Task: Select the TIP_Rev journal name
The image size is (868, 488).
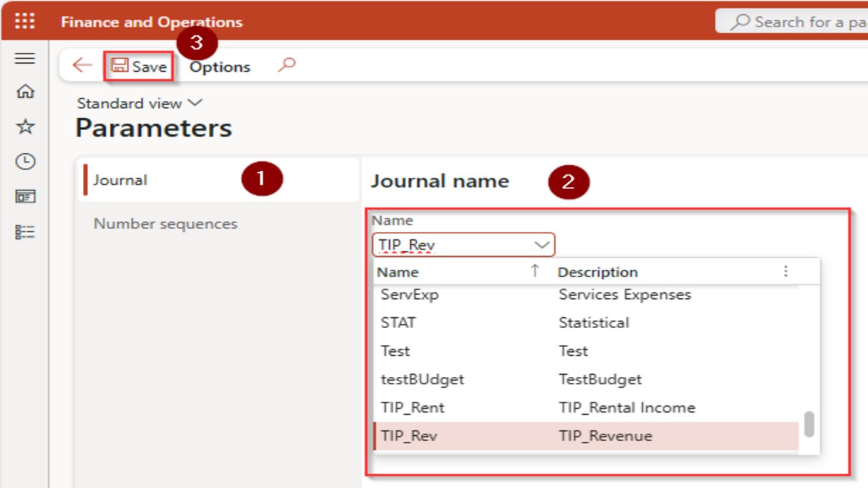Action: pos(409,436)
